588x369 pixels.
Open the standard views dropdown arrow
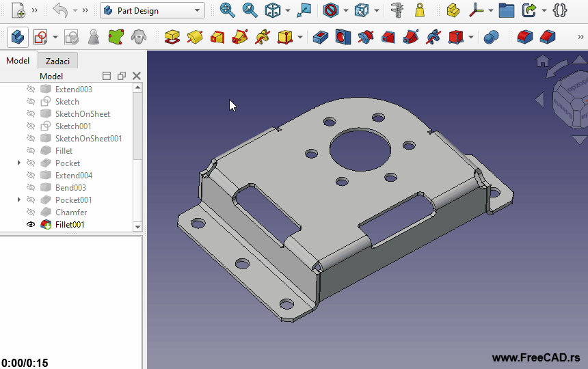[x=288, y=10]
